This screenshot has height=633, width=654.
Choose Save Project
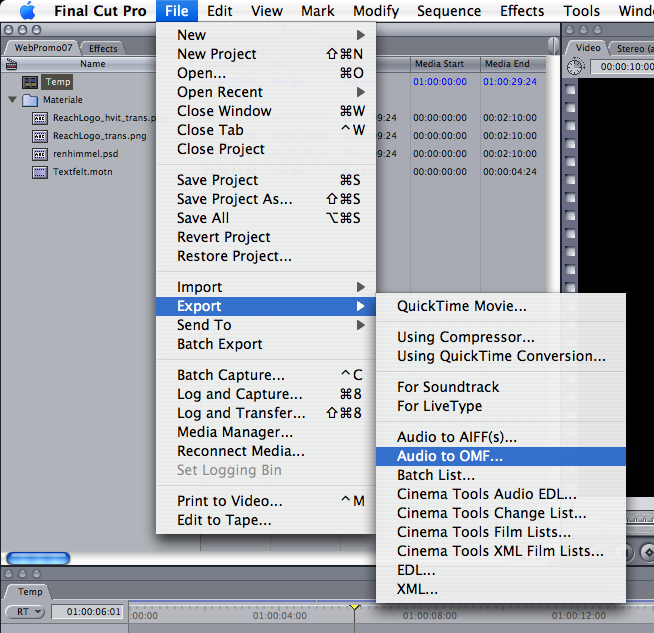point(266,180)
